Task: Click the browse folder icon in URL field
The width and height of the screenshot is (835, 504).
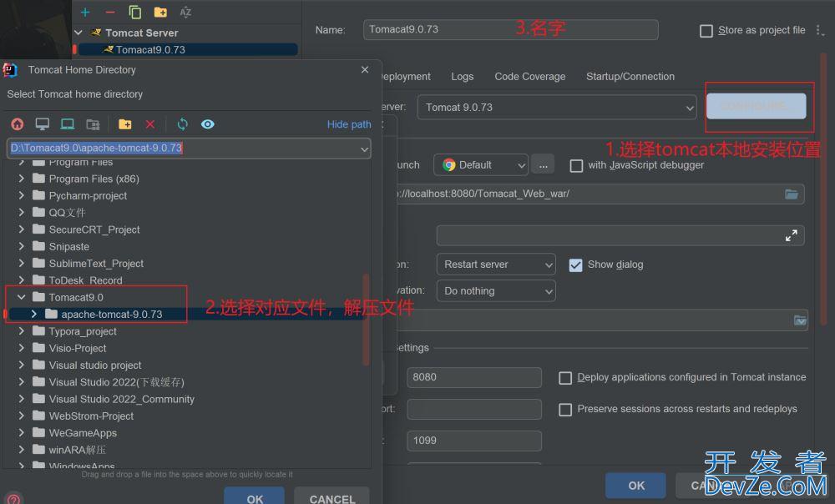Action: coord(792,194)
